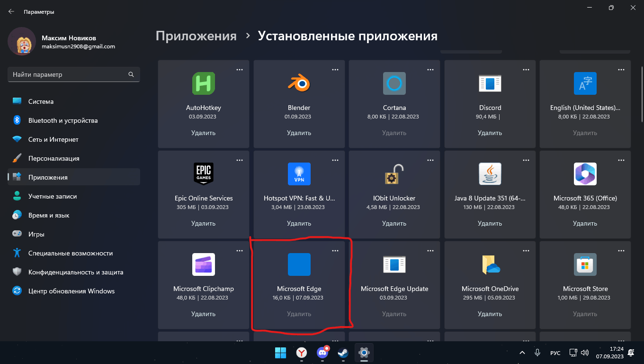Click the Hotspot VPN app icon
644x364 pixels.
[x=299, y=174]
